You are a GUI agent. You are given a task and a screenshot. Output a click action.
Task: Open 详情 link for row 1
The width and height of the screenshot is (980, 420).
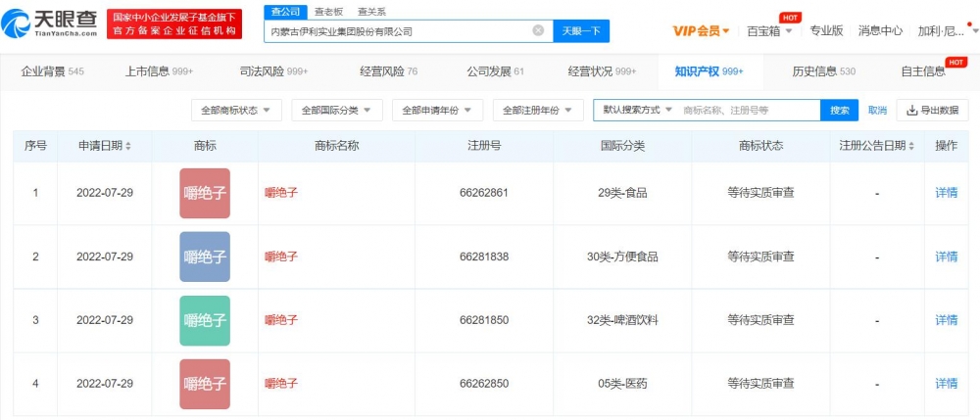pos(946,193)
